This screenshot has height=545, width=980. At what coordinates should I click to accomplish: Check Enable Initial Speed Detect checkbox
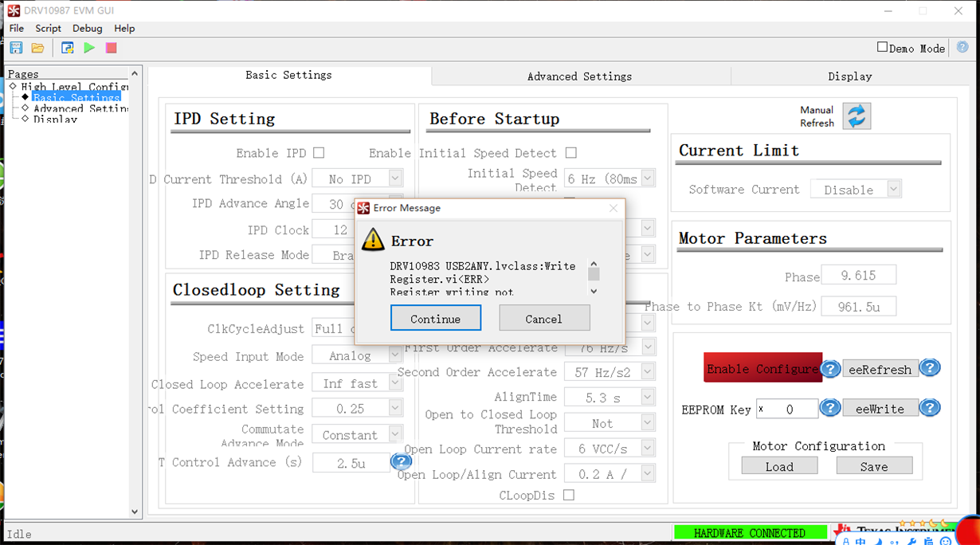[x=570, y=152]
